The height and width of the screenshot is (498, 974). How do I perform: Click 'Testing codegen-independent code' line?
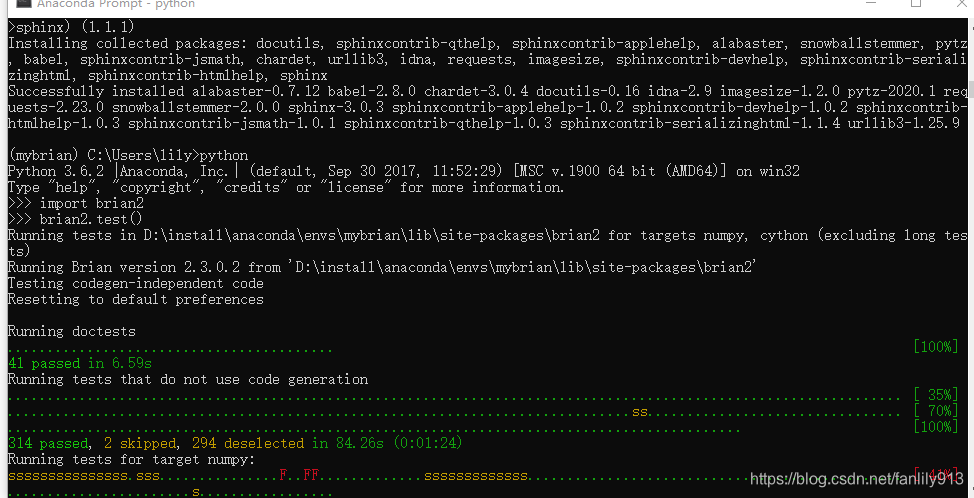pos(135,284)
